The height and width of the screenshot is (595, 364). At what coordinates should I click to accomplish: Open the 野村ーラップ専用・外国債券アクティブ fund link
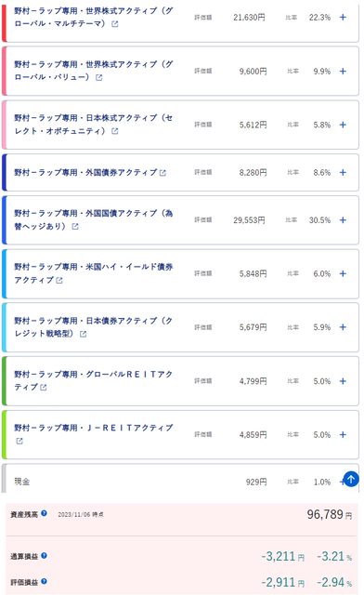(85, 172)
